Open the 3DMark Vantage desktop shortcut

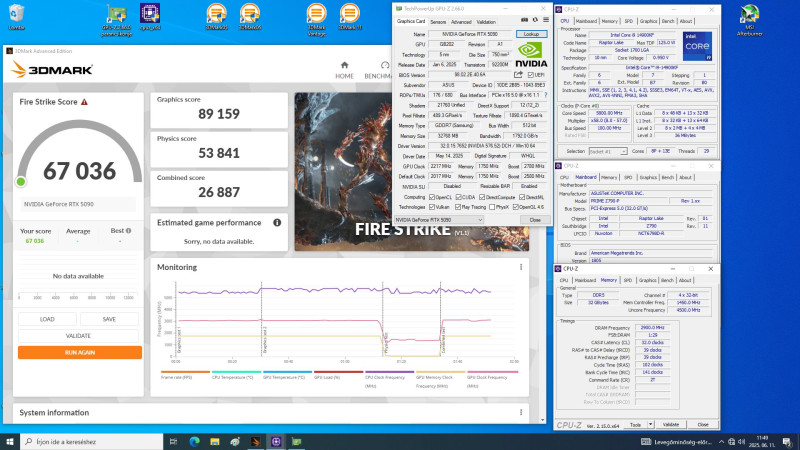(316, 19)
